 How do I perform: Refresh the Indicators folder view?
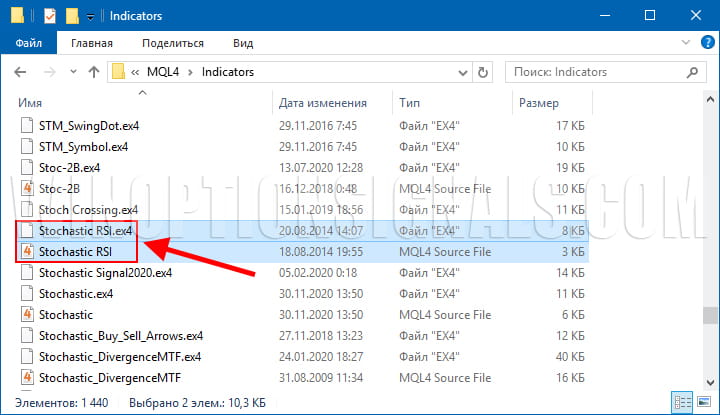[483, 72]
